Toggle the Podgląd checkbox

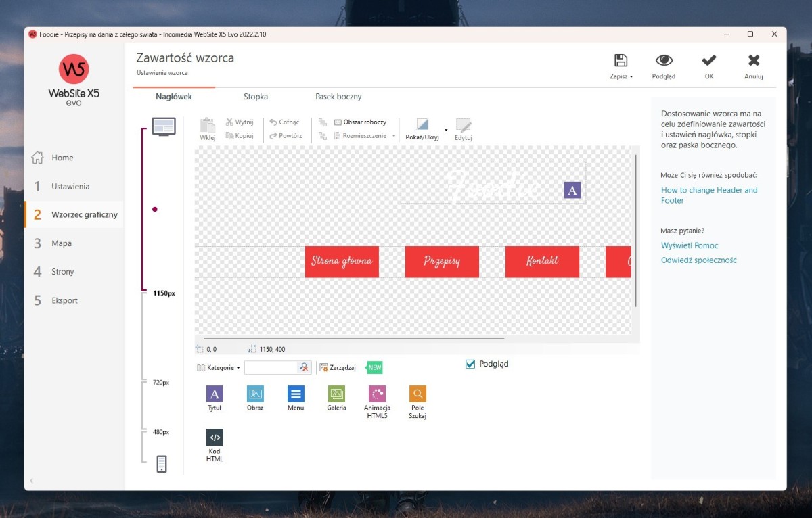[x=471, y=364]
